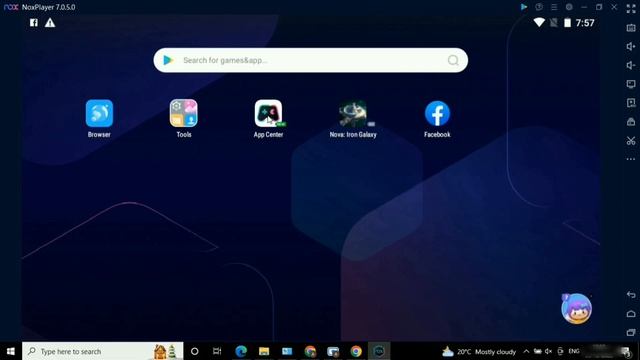Viewport: 640px width, 360px height.
Task: Launch App Center
Action: tap(268, 113)
